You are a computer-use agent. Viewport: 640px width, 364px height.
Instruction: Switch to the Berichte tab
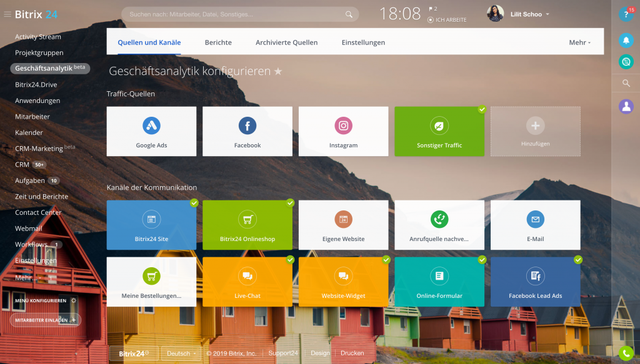coord(218,42)
